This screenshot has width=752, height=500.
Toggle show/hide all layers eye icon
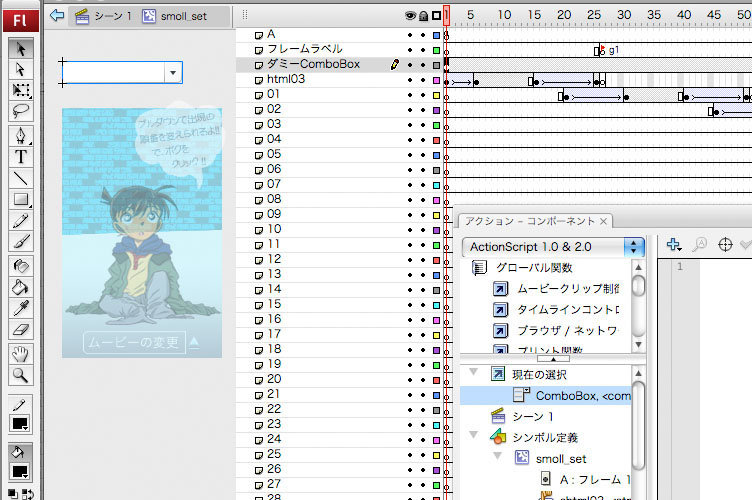tap(410, 16)
